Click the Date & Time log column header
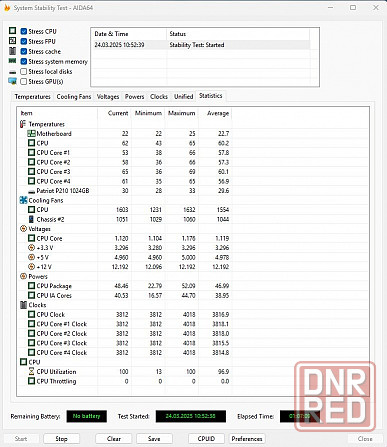 (x=129, y=34)
